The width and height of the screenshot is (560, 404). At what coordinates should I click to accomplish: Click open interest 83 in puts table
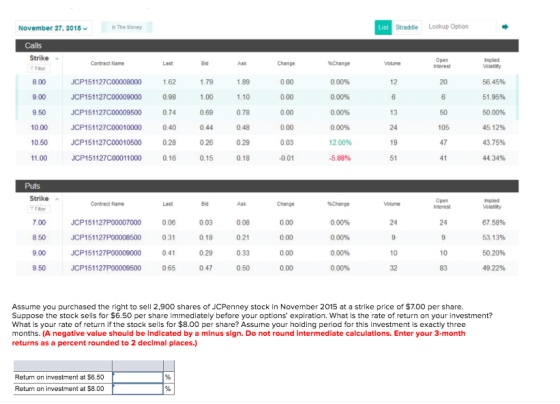[443, 268]
